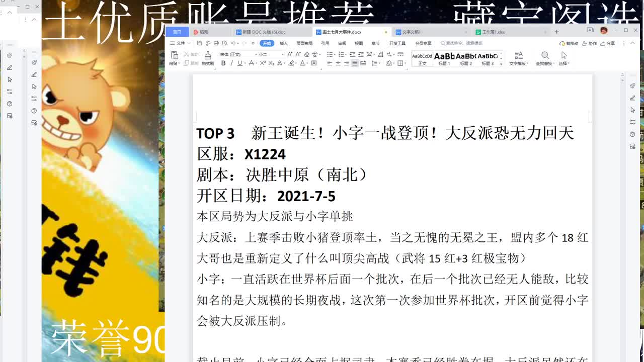
Task: Select the Format Painter (格式刷) tool
Action: (208, 58)
